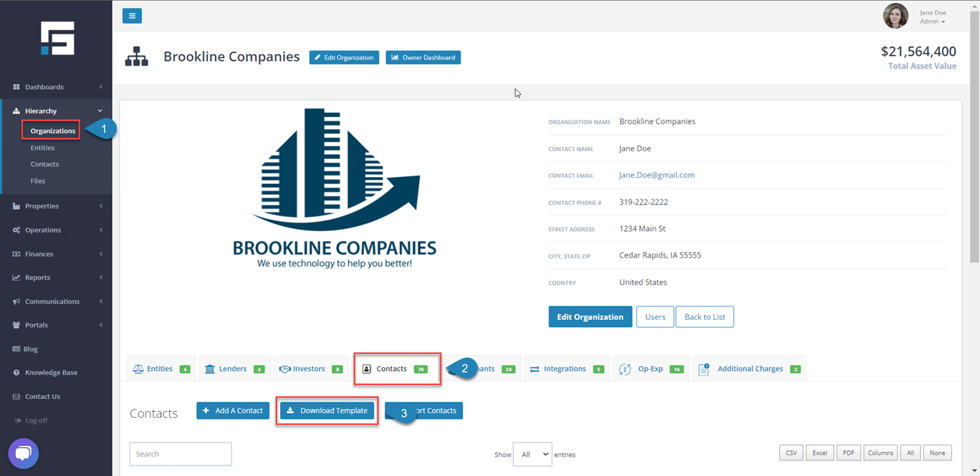Screen dimensions: 980x476
Task: Click the Log off icon
Action: tap(17, 420)
